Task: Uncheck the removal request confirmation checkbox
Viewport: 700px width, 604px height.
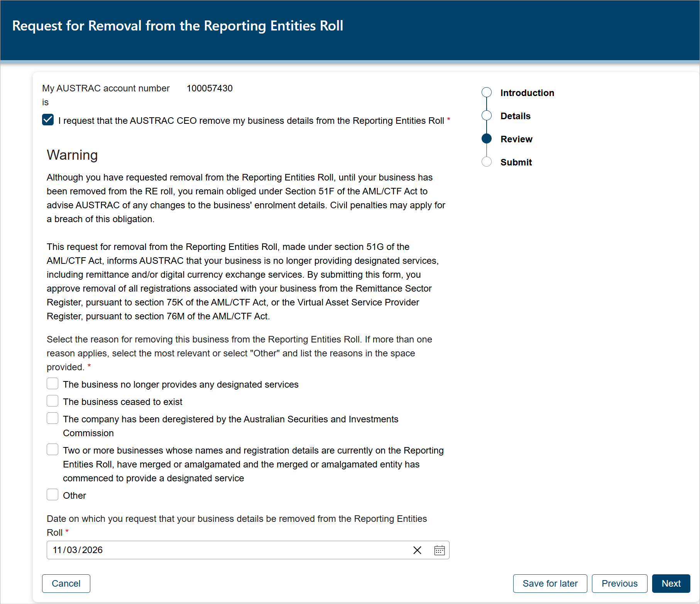Action: 47,120
